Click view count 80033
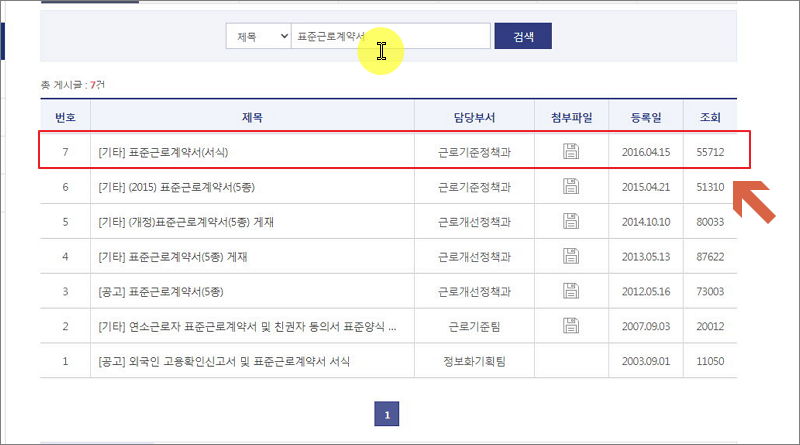This screenshot has width=800, height=445. 710,222
